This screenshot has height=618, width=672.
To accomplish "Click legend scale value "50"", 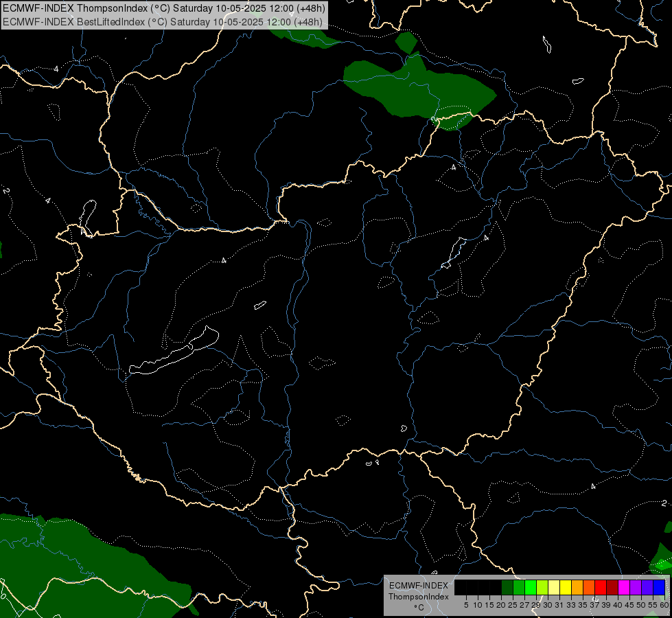I will click(641, 605).
